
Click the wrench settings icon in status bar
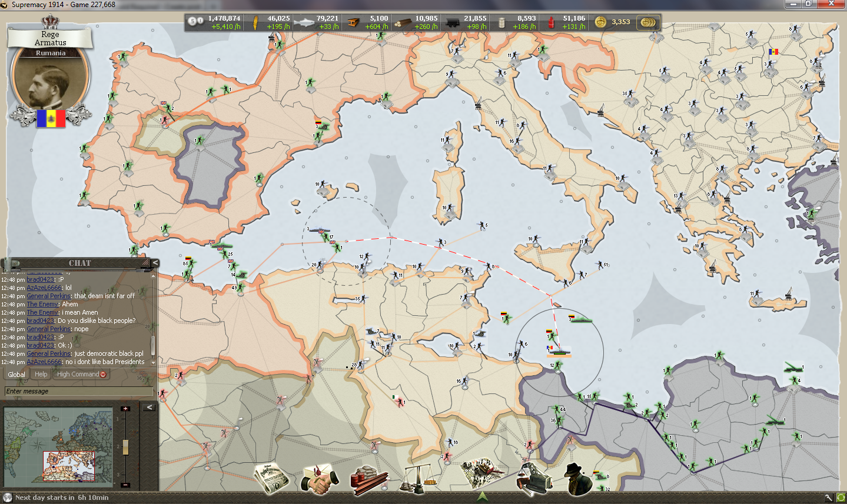[x=829, y=498]
